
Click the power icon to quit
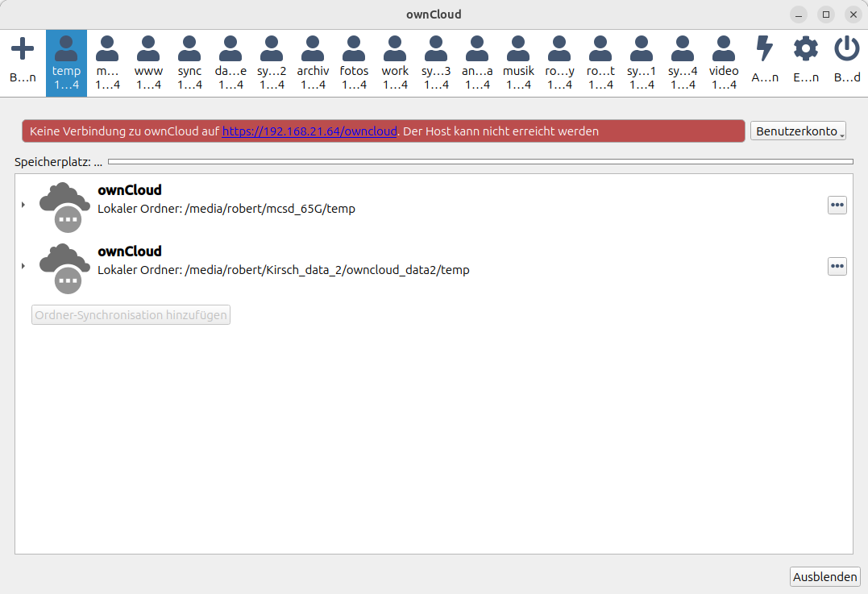point(846,50)
